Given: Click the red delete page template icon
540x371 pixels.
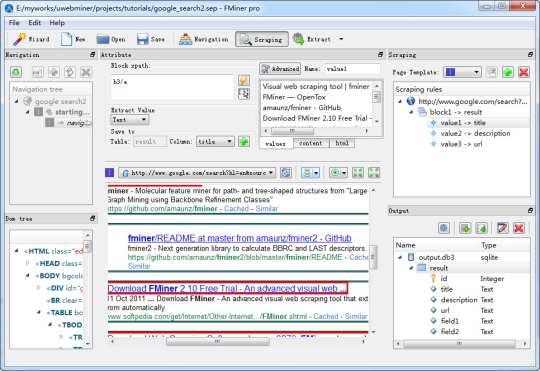Looking at the screenshot, I should tap(524, 72).
